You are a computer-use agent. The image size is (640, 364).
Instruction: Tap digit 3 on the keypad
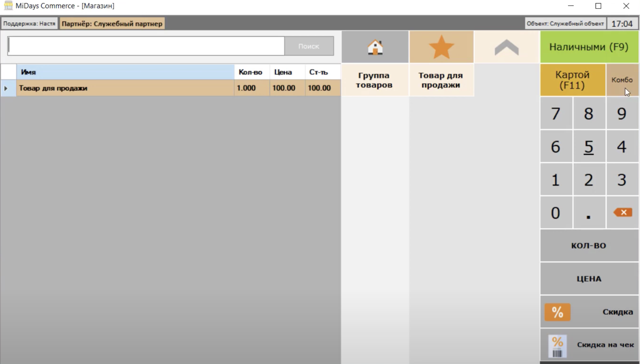coord(622,180)
